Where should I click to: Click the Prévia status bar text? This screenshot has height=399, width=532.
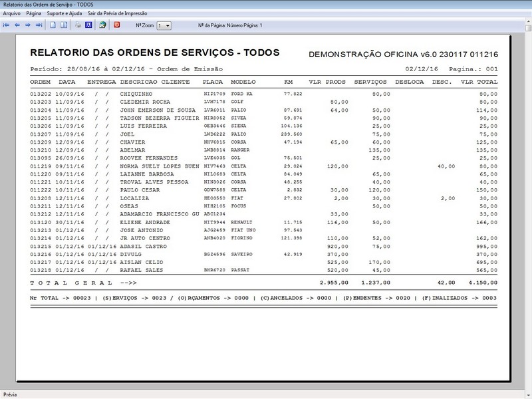(9, 393)
